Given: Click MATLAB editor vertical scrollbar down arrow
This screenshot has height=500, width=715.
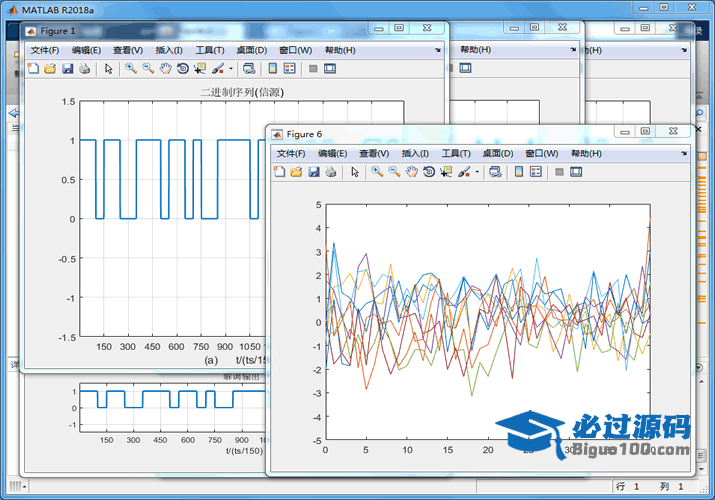Looking at the screenshot, I should point(701,469).
